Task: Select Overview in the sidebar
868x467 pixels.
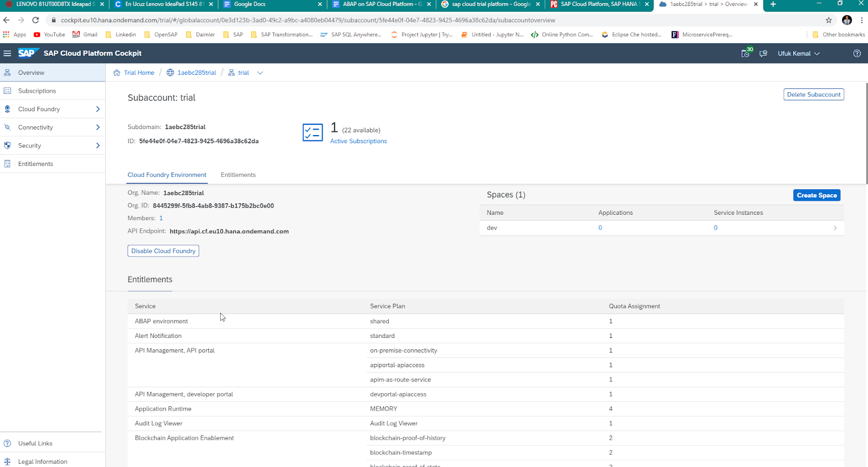Action: pyautogui.click(x=53, y=73)
